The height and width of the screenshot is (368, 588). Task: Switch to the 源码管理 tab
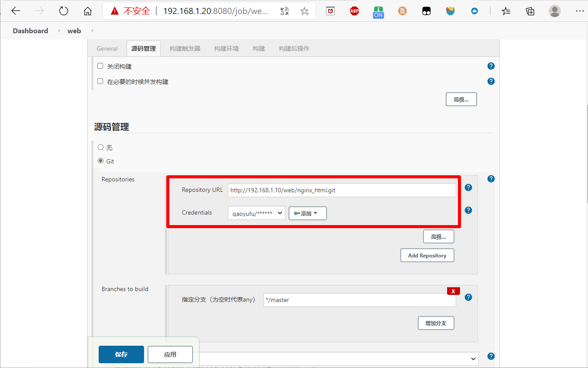[x=144, y=49]
